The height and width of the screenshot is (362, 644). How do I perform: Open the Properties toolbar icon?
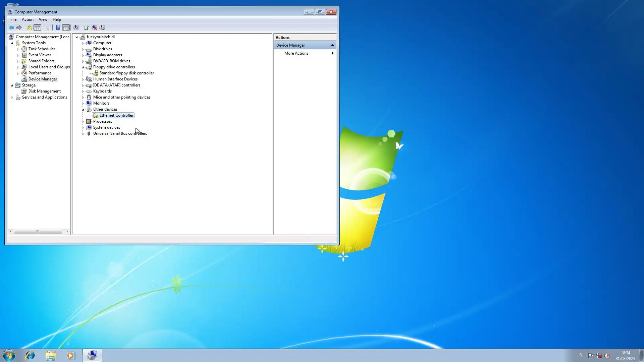point(47,28)
